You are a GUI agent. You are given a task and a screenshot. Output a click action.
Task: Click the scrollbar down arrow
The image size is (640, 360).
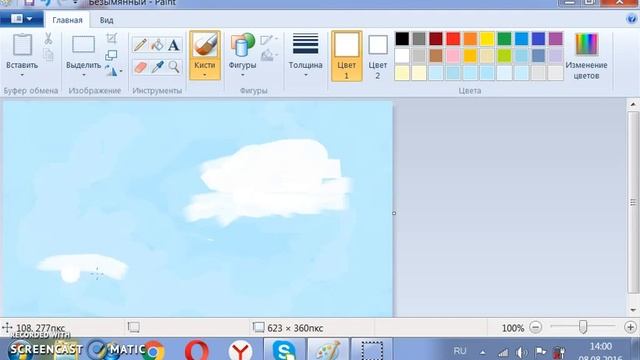[633, 310]
